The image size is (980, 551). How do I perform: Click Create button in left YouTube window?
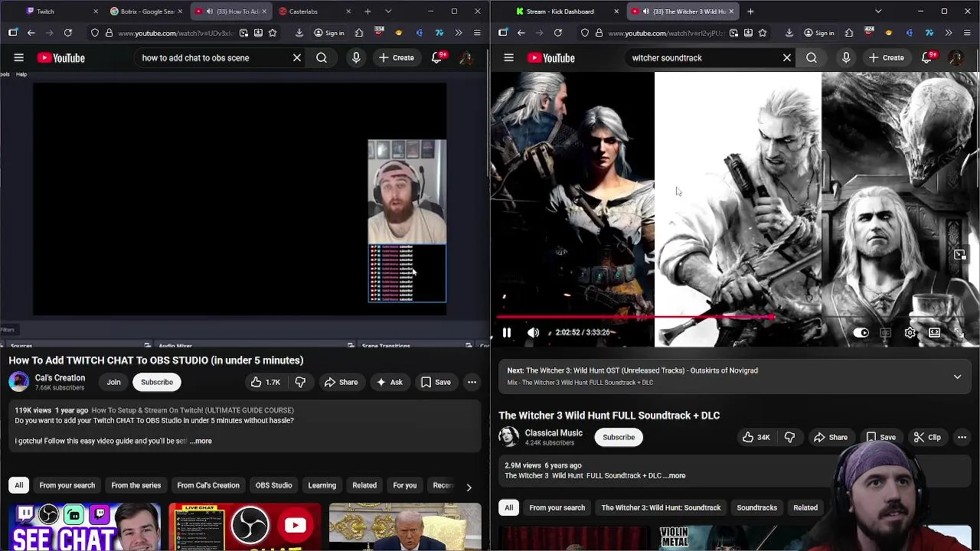click(396, 57)
